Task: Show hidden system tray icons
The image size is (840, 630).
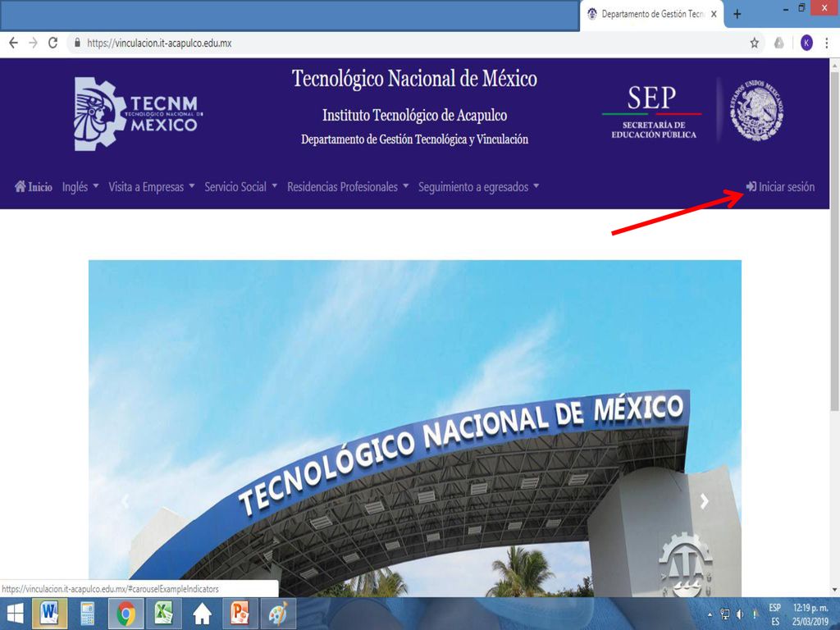Action: (x=710, y=614)
